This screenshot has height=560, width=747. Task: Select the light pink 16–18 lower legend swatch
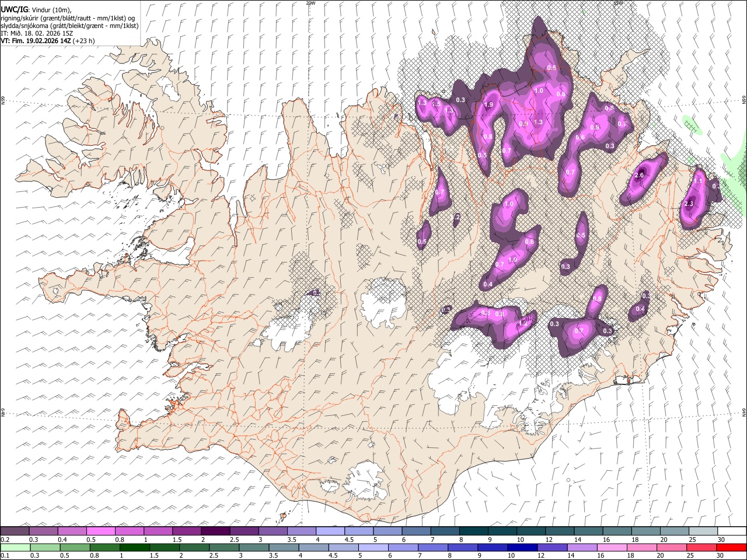pos(612,548)
